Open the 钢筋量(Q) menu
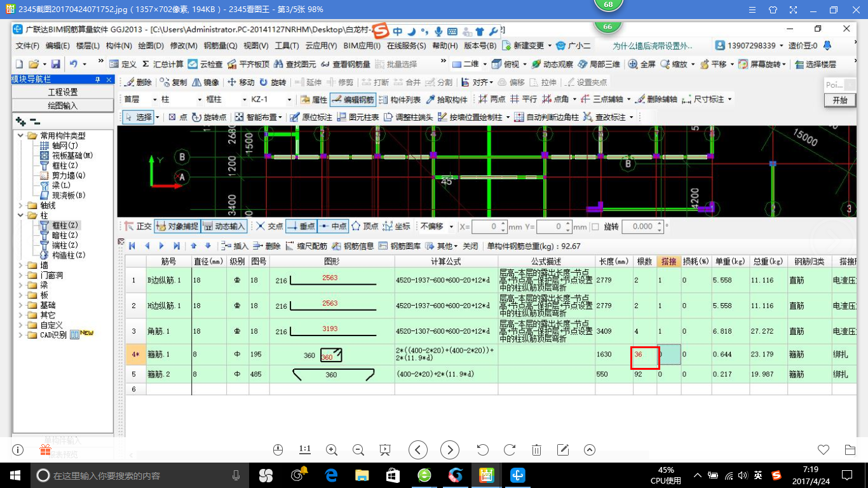Screen dimensions: 868x488 coord(220,46)
